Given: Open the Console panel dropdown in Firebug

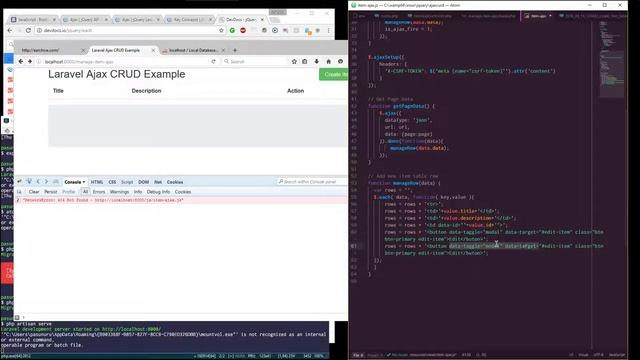Looking at the screenshot, I should (75, 182).
